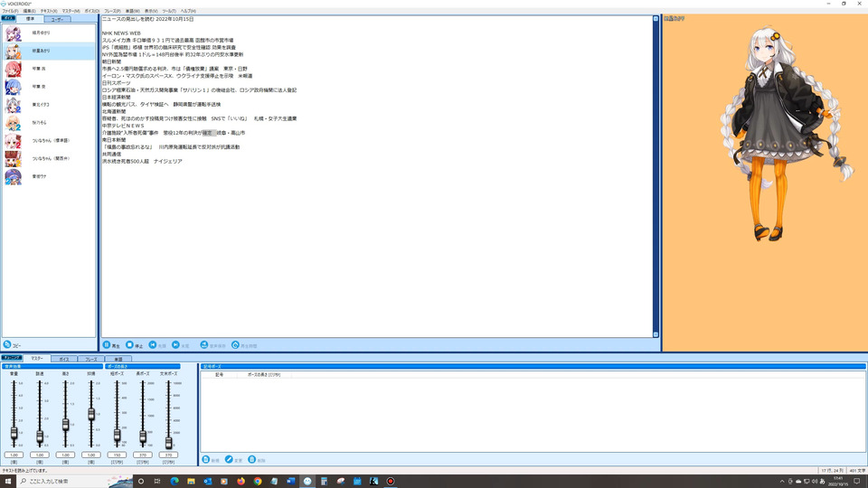The height and width of the screenshot is (488, 868).
Task: Click the 音量 value field
Action: [x=14, y=455]
